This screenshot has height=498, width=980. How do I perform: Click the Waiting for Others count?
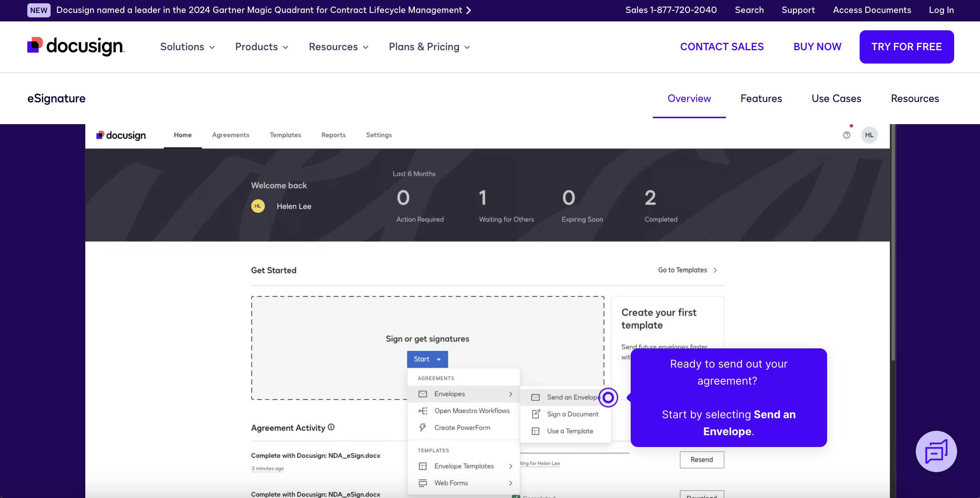(x=482, y=198)
